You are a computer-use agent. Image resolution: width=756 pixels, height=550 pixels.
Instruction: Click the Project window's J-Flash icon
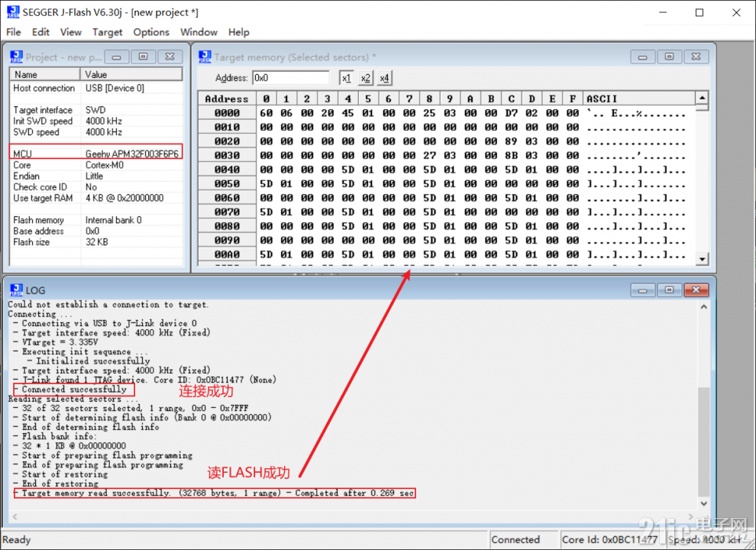pos(16,57)
